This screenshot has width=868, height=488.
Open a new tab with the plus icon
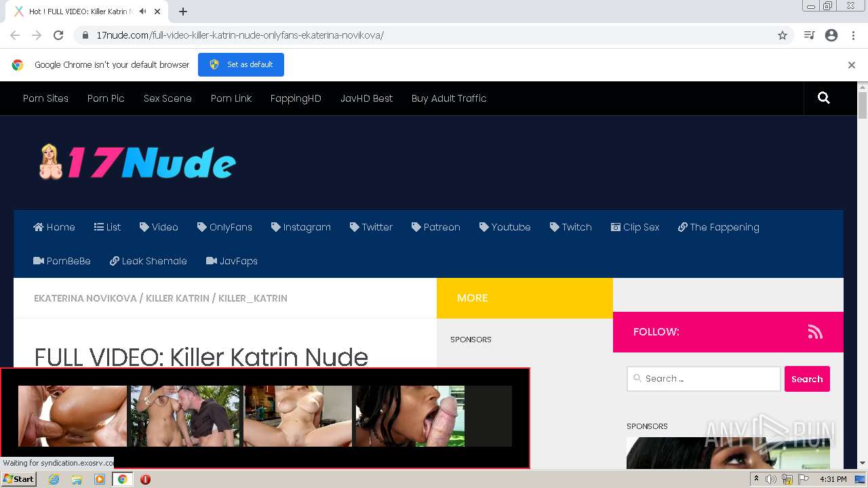pos(183,12)
